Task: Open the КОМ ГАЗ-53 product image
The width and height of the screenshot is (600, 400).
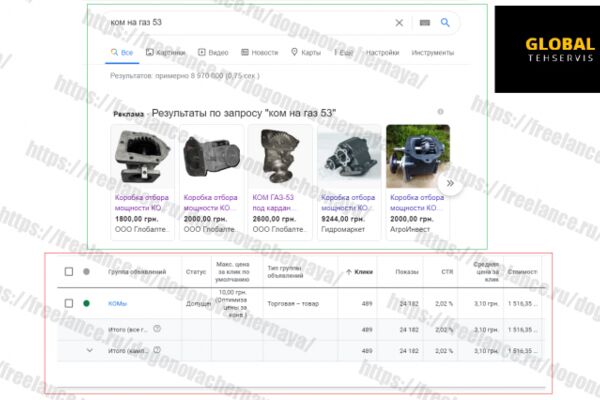Action: coord(280,157)
